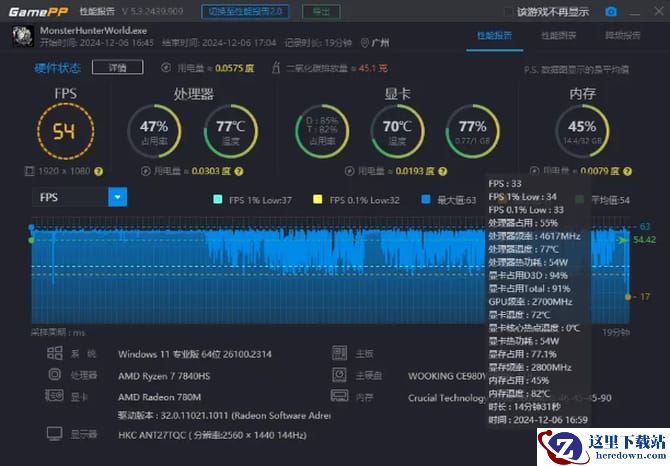
Task: Click the GPU usage D:85% T:82% gauge
Action: (x=322, y=131)
